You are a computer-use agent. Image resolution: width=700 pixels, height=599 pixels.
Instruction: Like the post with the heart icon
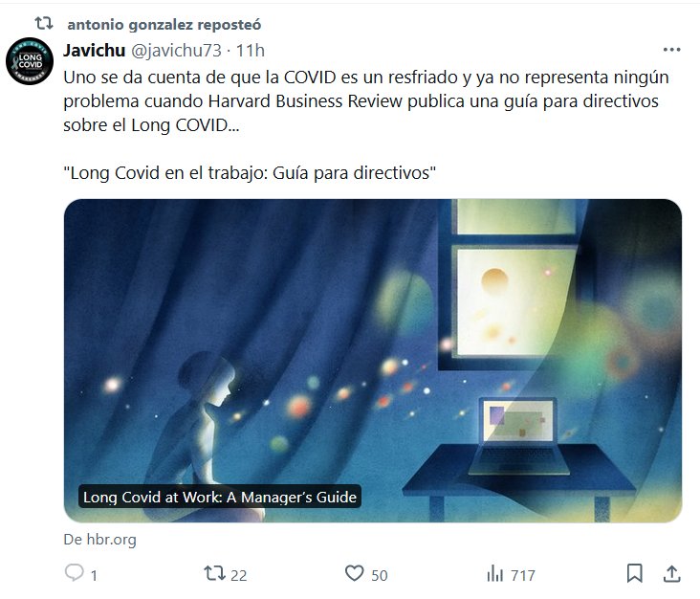click(355, 573)
